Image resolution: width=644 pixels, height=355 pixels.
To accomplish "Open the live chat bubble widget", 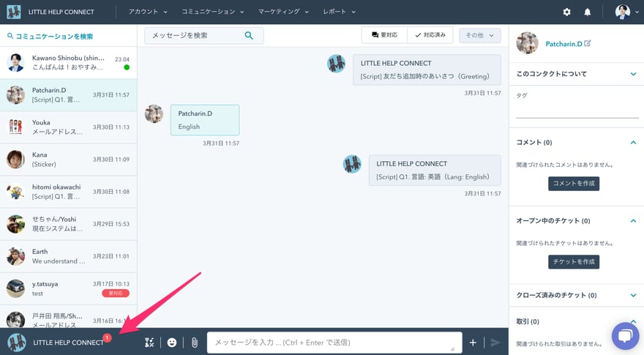I will point(625,335).
